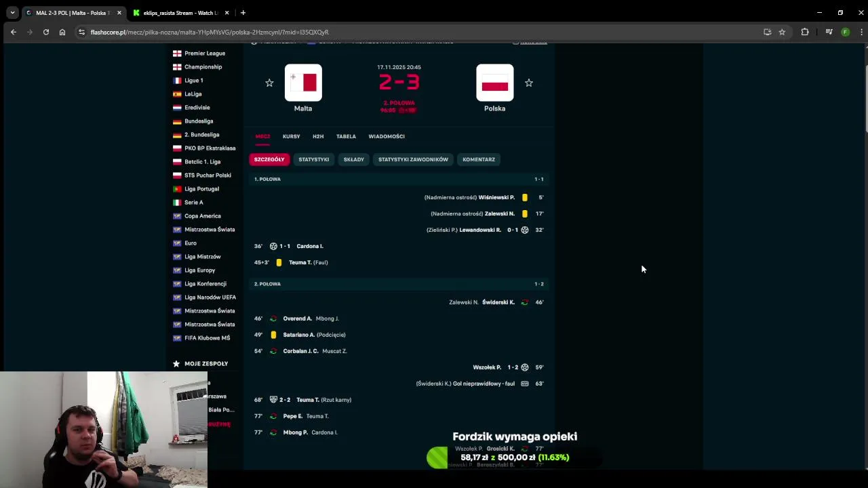
Task: Open PKO BP Ekstraklasa in the sidebar
Action: [210, 148]
